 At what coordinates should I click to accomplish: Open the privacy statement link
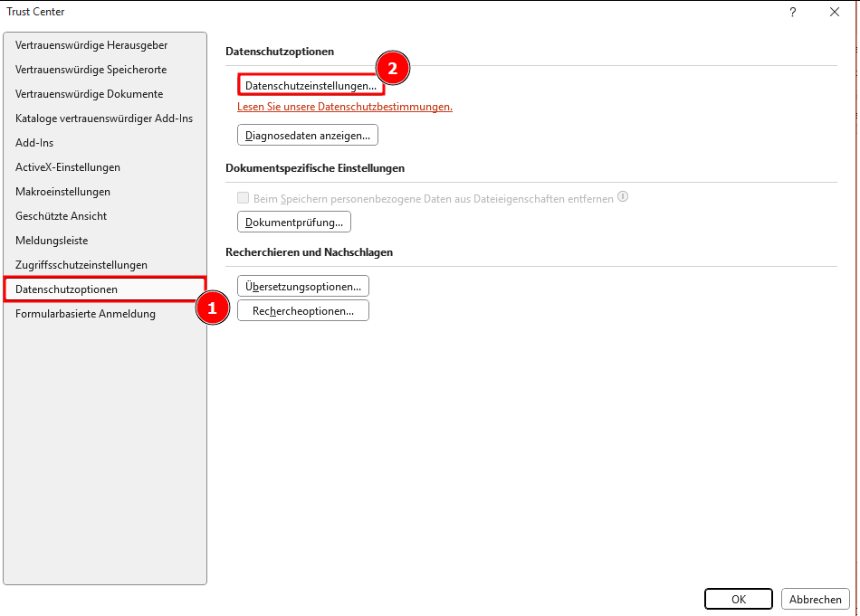[344, 107]
